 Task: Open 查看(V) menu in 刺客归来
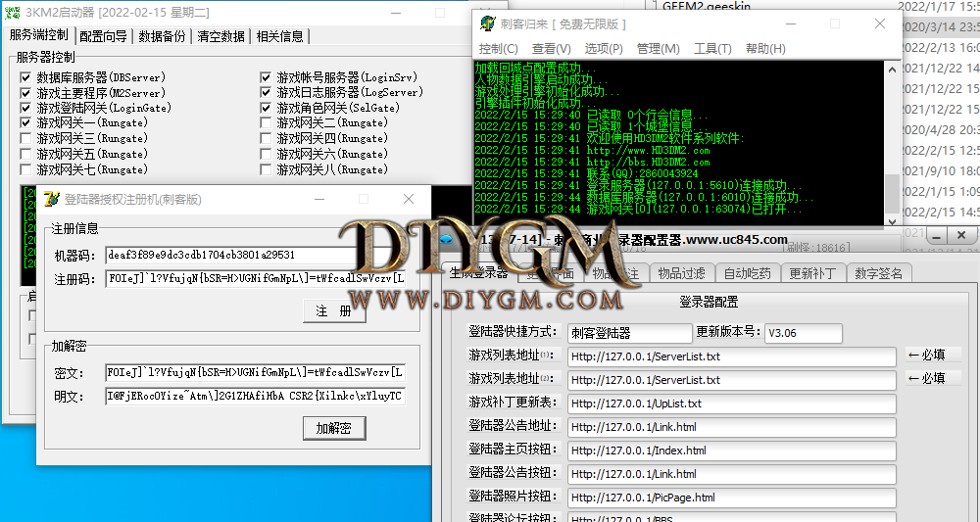[551, 49]
